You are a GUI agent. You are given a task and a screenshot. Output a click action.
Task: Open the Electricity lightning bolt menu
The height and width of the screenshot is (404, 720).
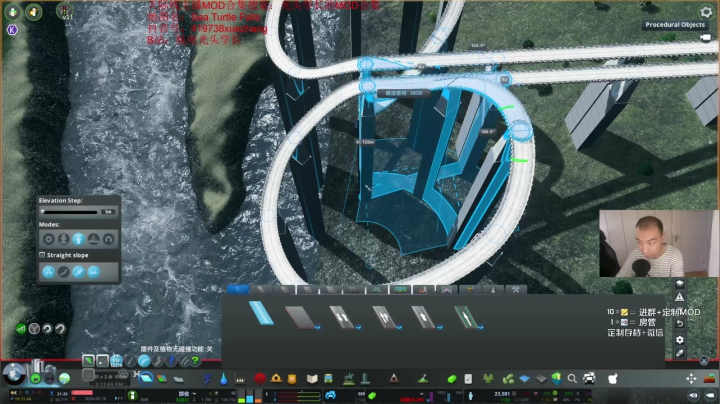pos(208,379)
